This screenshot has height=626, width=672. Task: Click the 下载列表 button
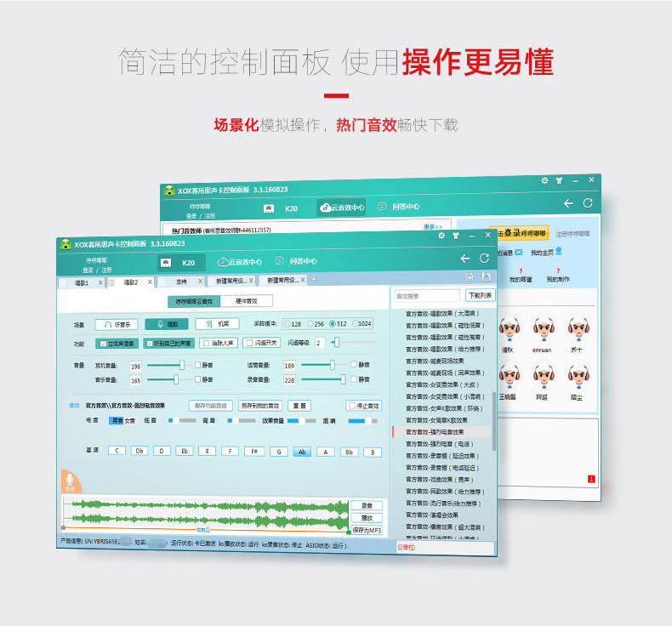480,295
